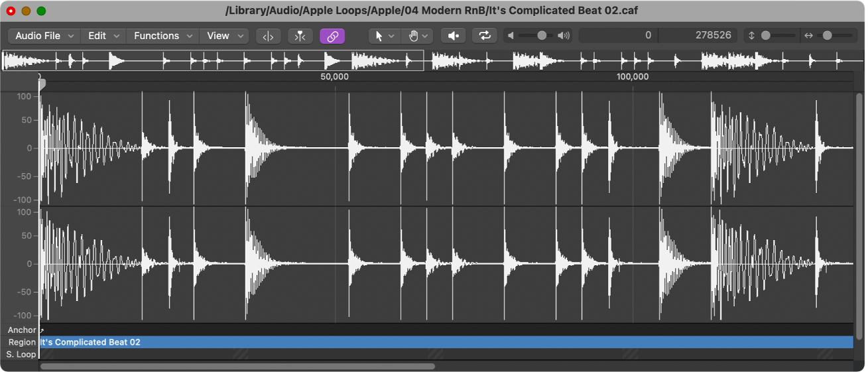The width and height of the screenshot is (868, 372).
Task: Click the Catch Playhead button
Action: click(x=269, y=36)
